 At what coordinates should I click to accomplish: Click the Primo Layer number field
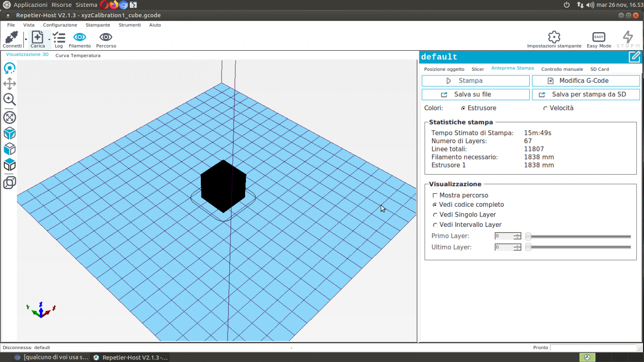click(x=504, y=236)
